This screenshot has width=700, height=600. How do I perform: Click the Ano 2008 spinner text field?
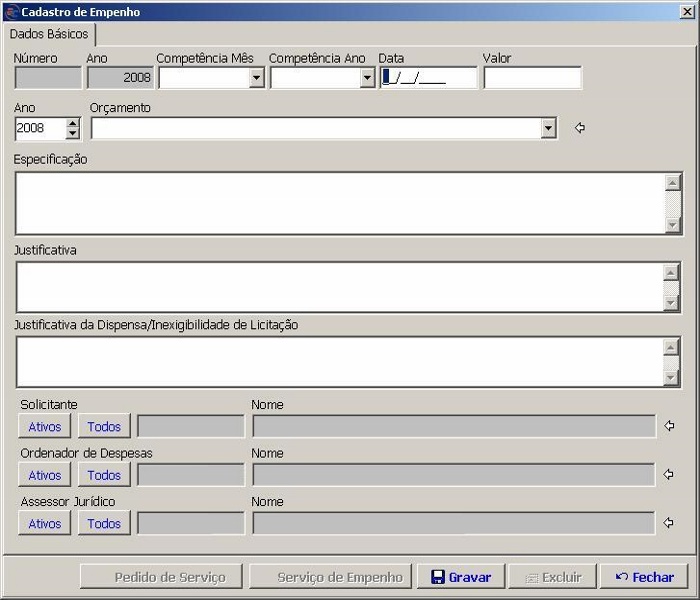coord(41,129)
